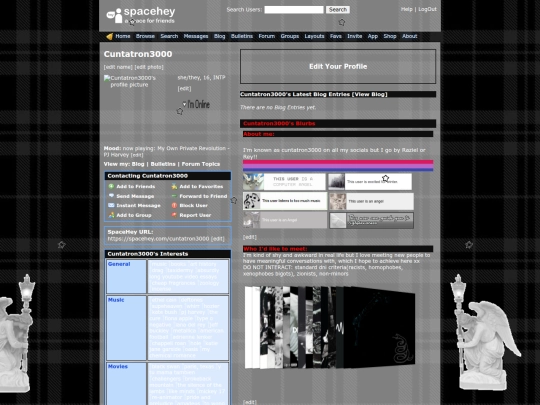Image resolution: width=540 pixels, height=405 pixels.
Task: Click the dark cursive-text stamp badge
Action: click(x=371, y=220)
